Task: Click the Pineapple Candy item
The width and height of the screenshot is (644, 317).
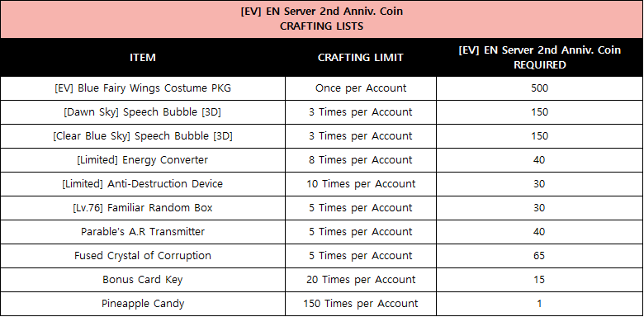Action: pyautogui.click(x=143, y=304)
